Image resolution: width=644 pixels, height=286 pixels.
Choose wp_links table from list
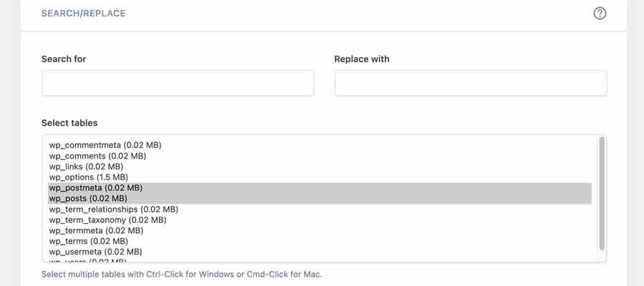tap(86, 167)
